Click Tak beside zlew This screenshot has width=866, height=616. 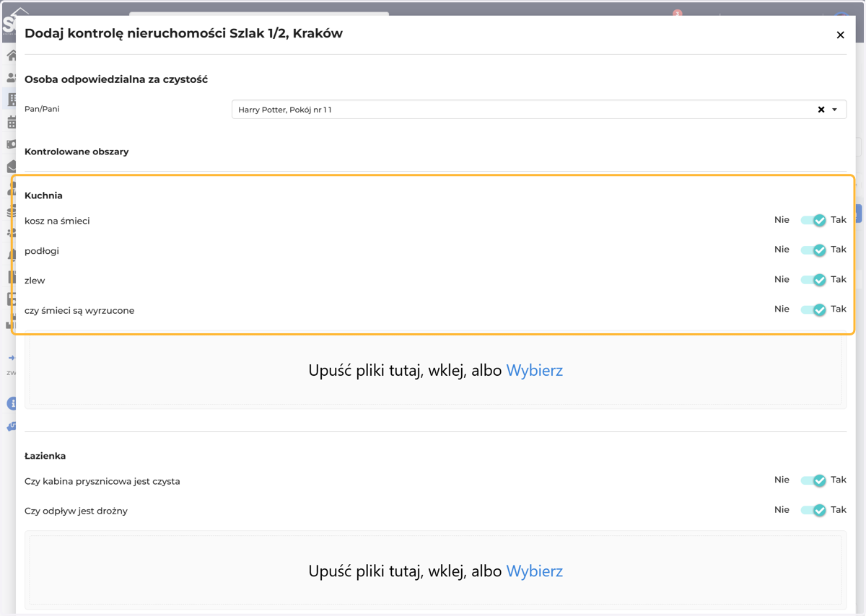click(x=839, y=279)
